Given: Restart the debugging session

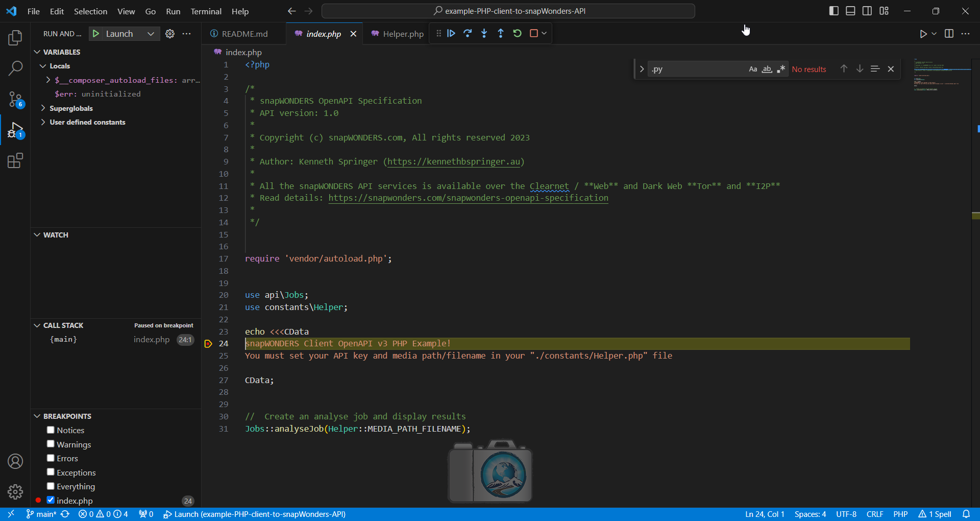Looking at the screenshot, I should click(517, 33).
